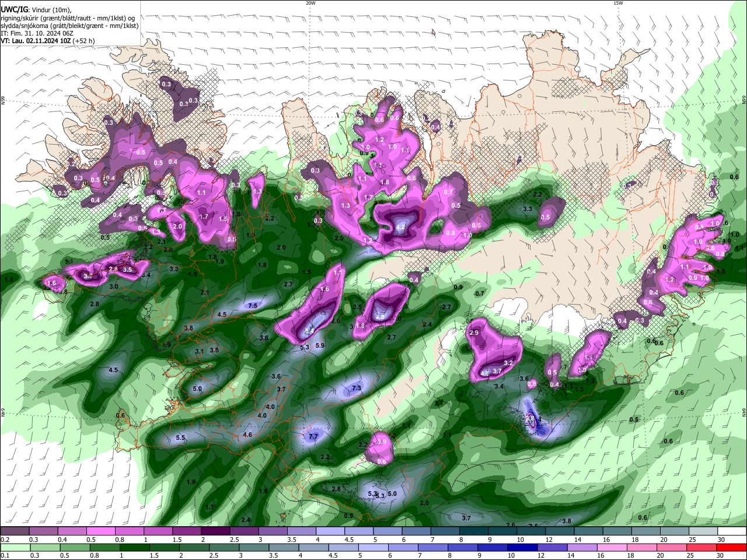747x560 pixels.
Task: Click the '2.5' label on upper snow scale
Action: coord(235,540)
